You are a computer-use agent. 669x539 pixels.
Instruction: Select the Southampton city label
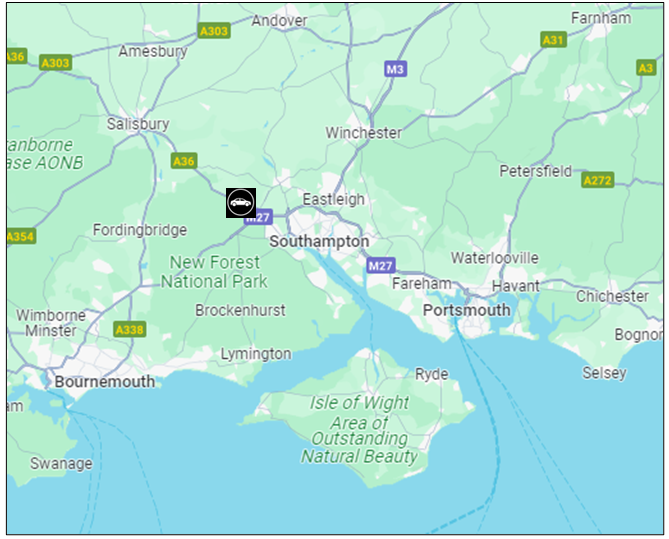[x=319, y=242]
